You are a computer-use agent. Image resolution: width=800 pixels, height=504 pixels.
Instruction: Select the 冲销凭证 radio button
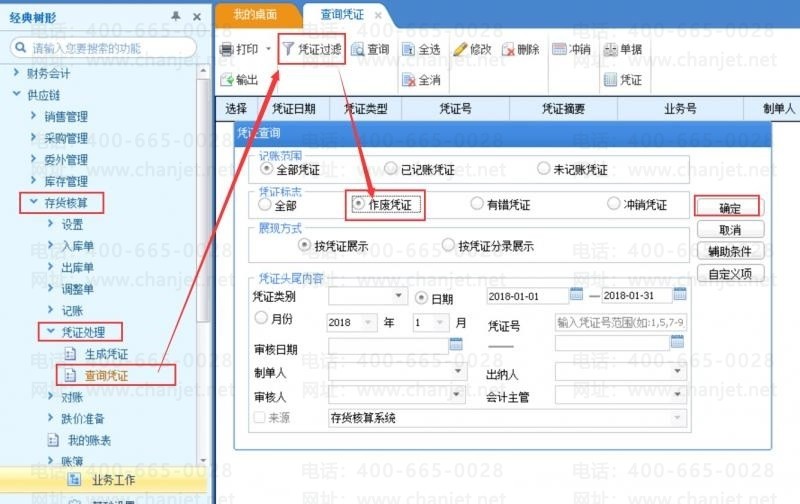613,204
